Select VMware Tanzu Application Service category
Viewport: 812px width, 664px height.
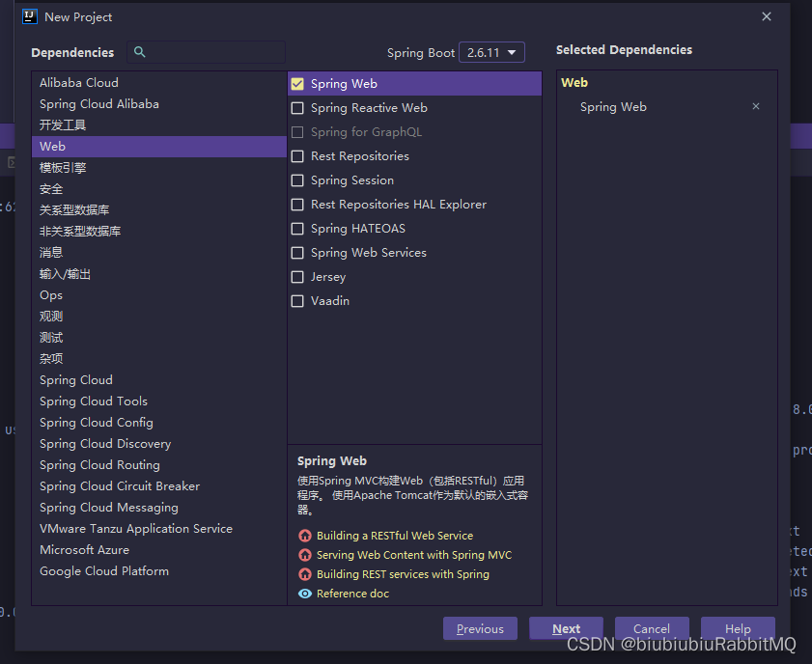(x=159, y=529)
